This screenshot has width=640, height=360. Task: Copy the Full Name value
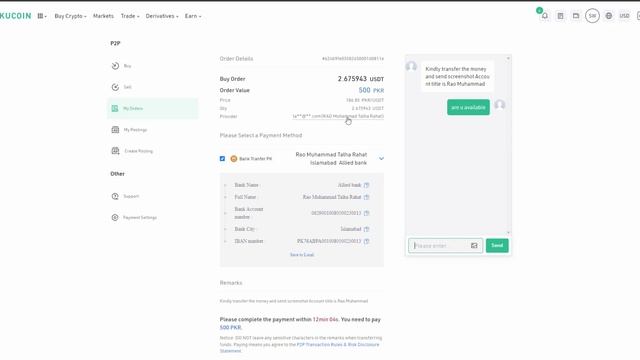pos(366,197)
